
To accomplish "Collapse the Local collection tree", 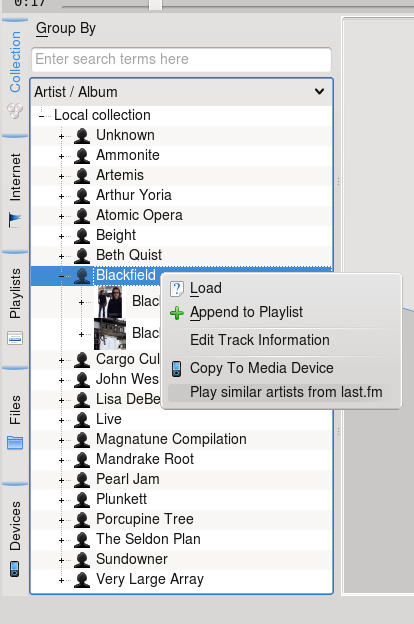I will pos(41,116).
